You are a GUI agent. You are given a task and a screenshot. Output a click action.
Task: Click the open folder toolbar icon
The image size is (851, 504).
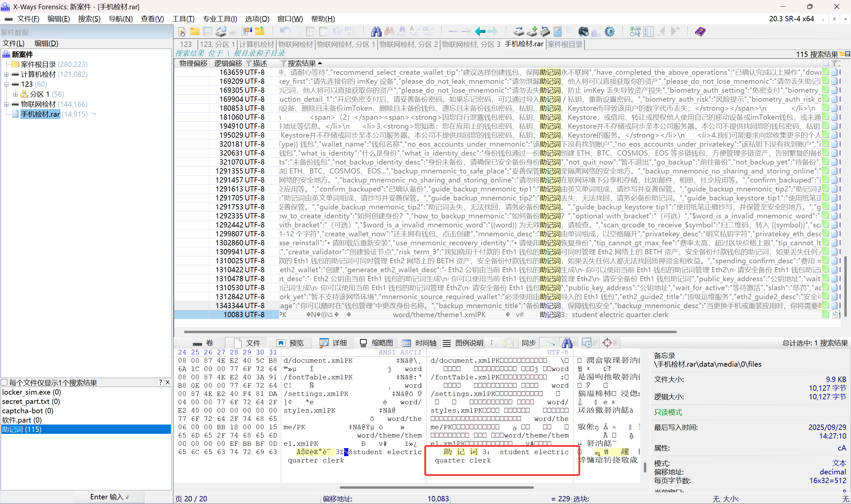(194, 32)
